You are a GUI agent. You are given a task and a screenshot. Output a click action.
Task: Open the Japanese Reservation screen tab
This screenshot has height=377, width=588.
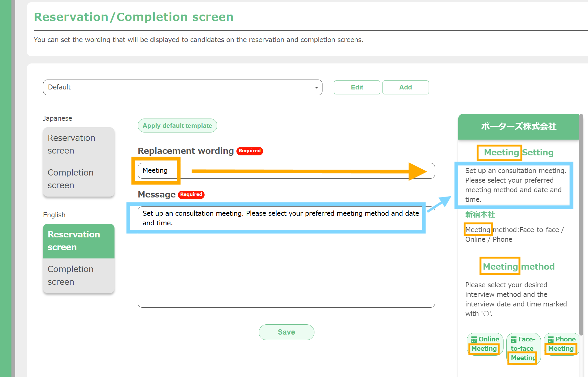point(79,144)
